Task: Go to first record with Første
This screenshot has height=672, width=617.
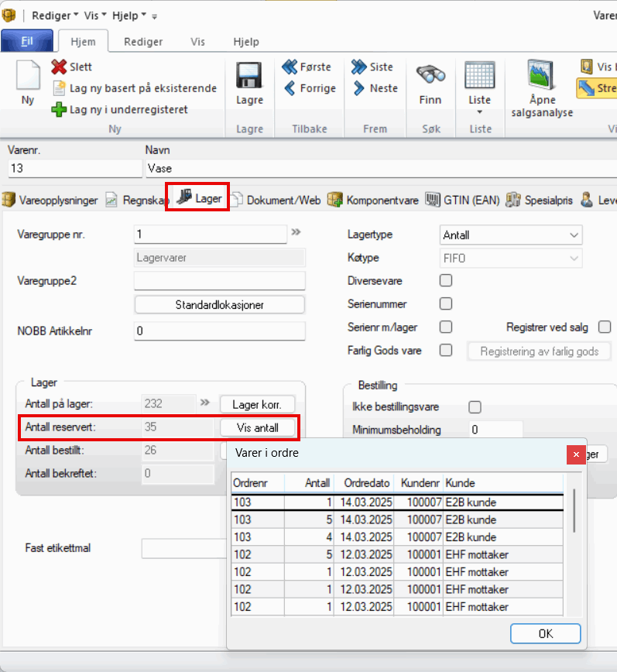Action: (290, 67)
